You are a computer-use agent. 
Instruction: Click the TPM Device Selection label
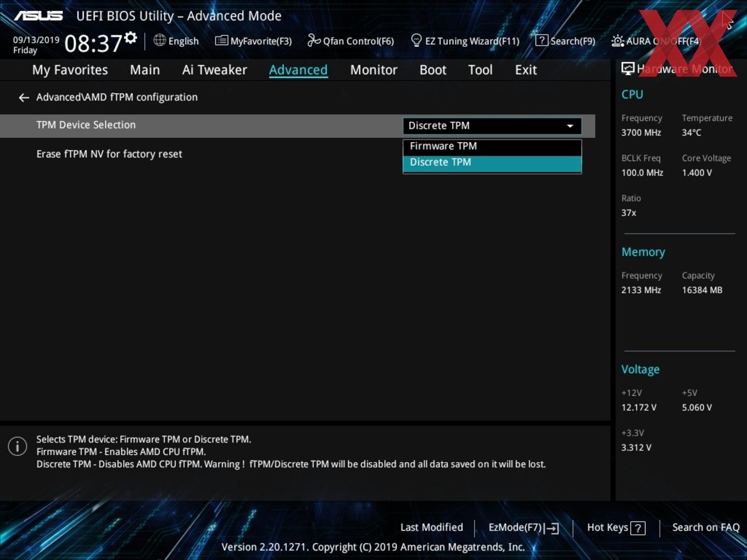point(86,125)
